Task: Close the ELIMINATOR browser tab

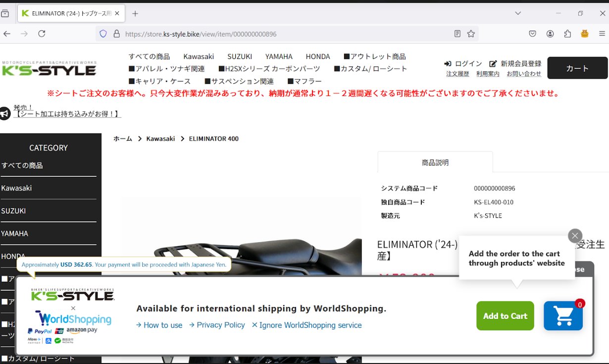Action: 117,13
